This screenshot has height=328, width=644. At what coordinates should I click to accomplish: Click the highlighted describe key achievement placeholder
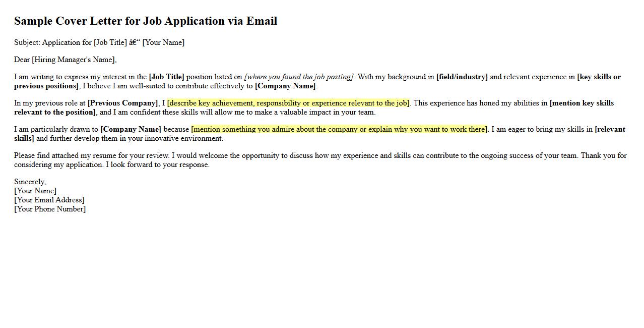[289, 103]
